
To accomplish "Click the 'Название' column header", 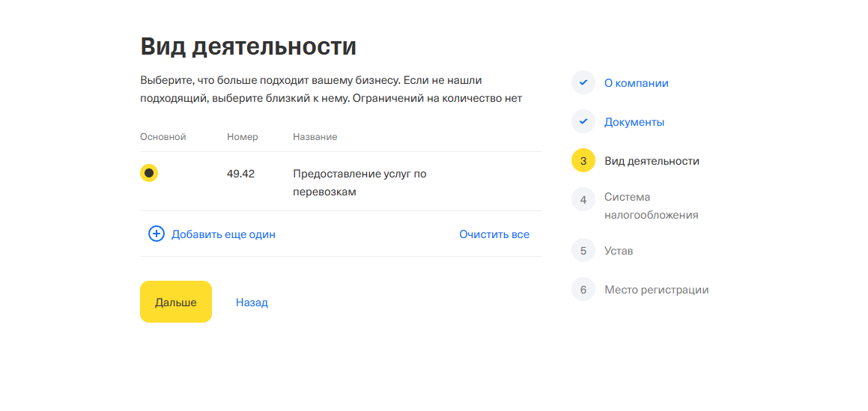I will pyautogui.click(x=315, y=137).
